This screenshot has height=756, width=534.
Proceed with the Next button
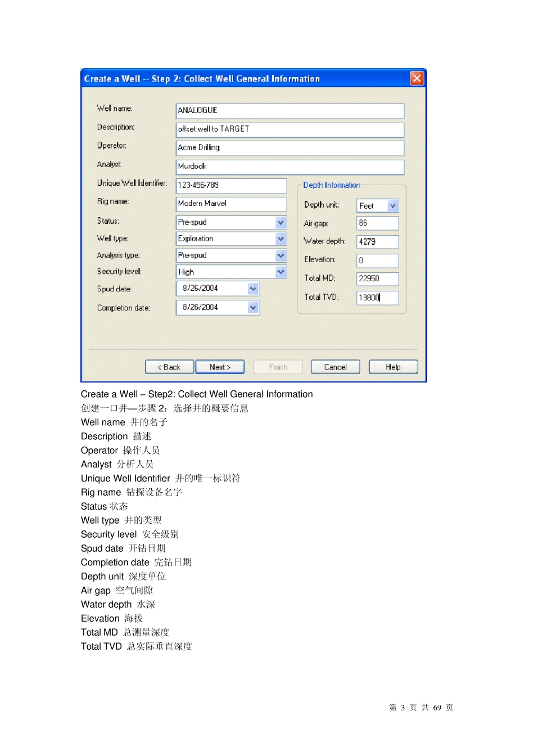point(220,367)
